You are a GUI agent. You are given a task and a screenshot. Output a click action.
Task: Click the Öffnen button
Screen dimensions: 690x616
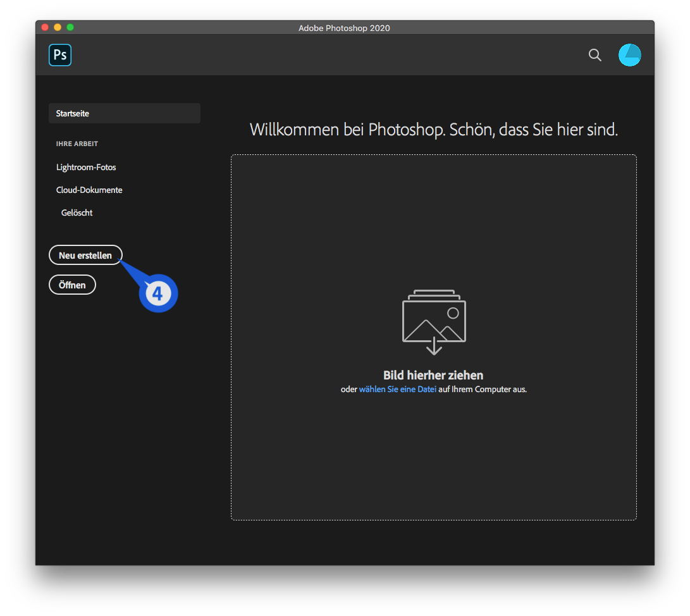tap(72, 285)
